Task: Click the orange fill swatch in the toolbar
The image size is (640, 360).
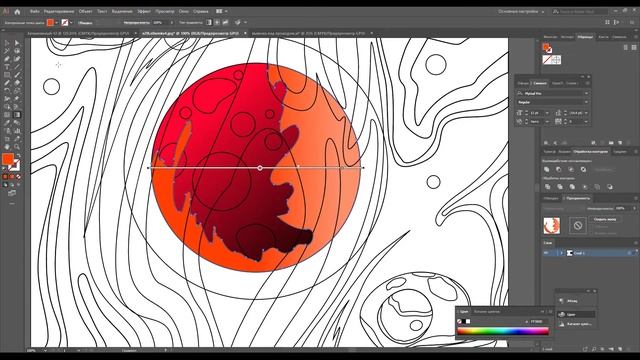Action: (x=8, y=159)
